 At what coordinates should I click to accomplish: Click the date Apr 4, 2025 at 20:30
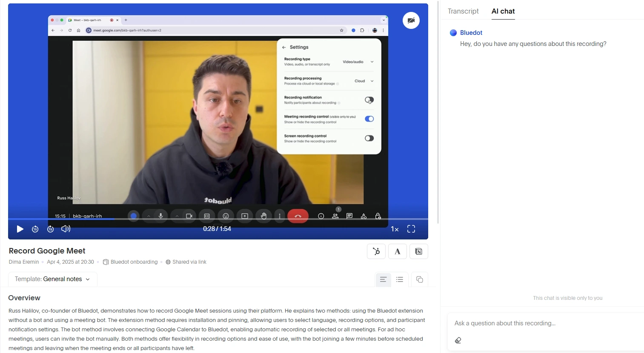point(70,262)
